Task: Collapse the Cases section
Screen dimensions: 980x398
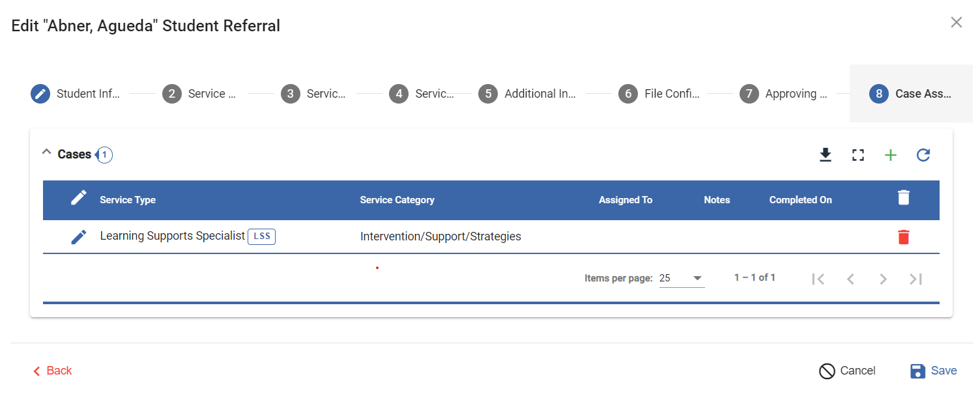Action: click(x=46, y=152)
